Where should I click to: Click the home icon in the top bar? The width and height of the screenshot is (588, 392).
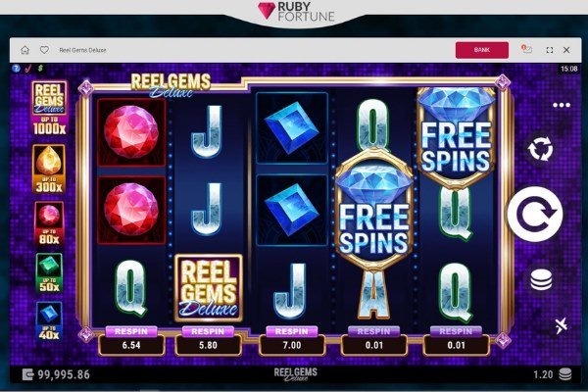24,50
